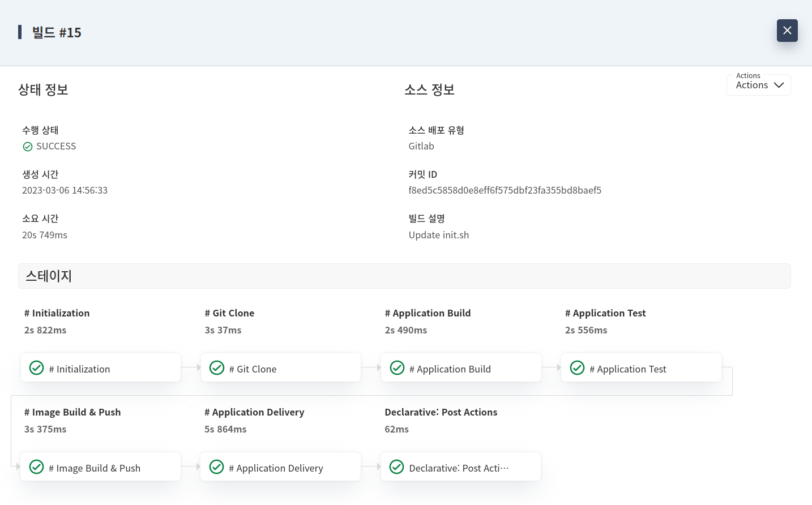812x505 pixels.
Task: Click the # Git Clone heading above 3s 37ms
Action: 229,313
